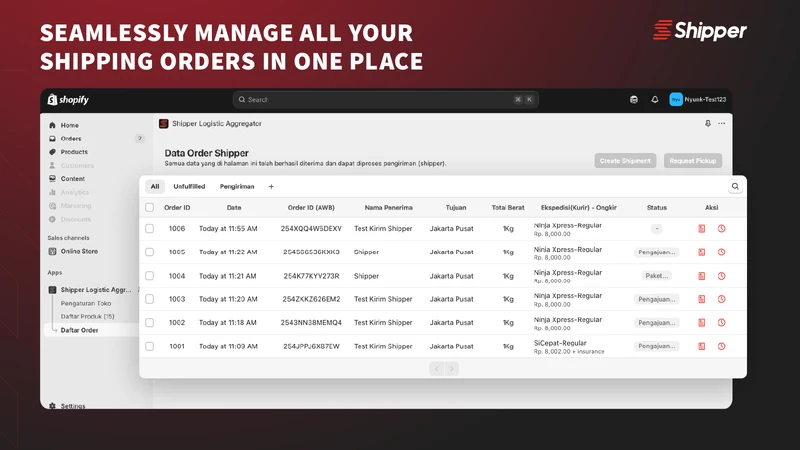
Task: Click the Shopify logo
Action: 68,99
